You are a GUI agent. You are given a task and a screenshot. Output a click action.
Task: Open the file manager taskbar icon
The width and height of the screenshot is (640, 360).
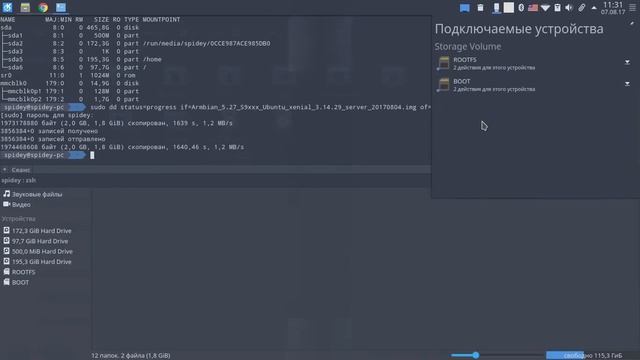(x=25, y=7)
